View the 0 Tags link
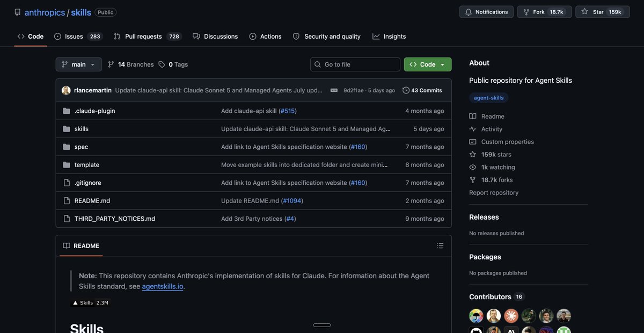Image resolution: width=644 pixels, height=333 pixels. click(x=173, y=64)
